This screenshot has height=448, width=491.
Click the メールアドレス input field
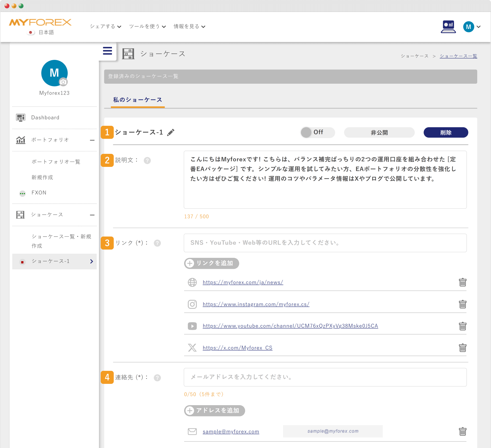coord(325,377)
